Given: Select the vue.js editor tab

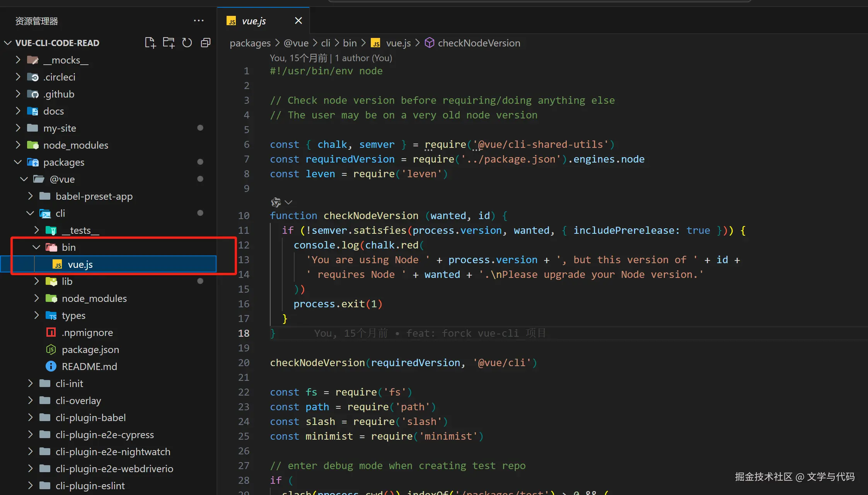Looking at the screenshot, I should 254,21.
